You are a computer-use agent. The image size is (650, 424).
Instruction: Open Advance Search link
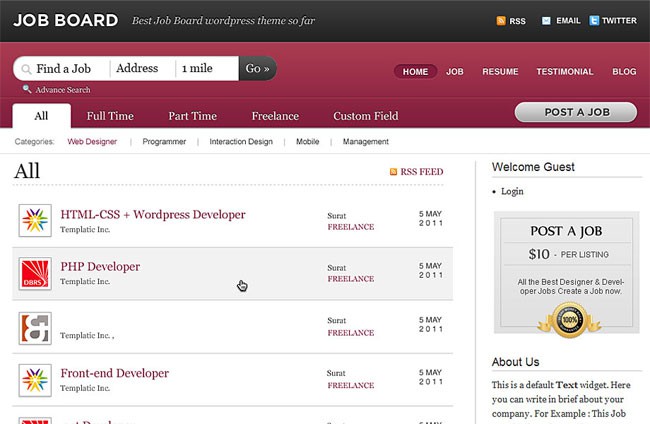pyautogui.click(x=63, y=90)
